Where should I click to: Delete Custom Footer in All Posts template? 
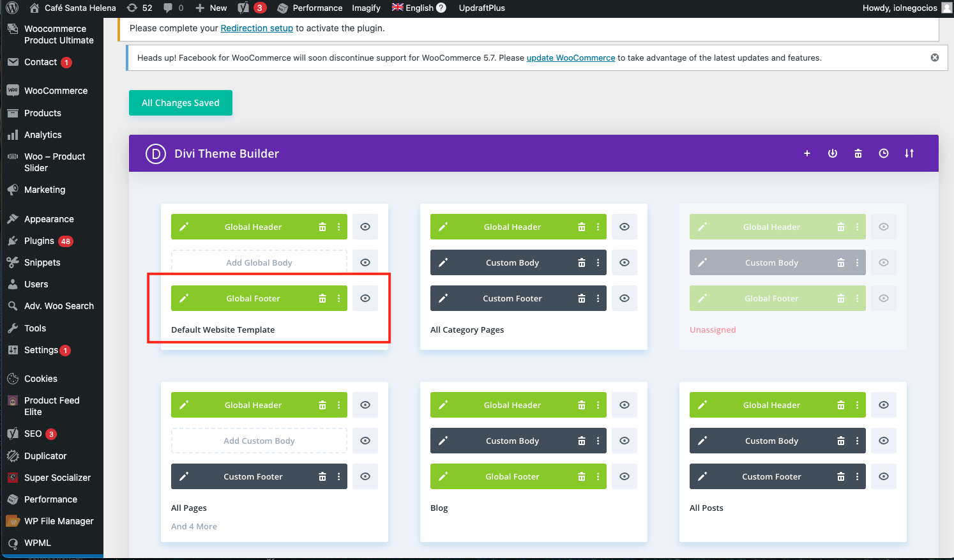coord(841,476)
